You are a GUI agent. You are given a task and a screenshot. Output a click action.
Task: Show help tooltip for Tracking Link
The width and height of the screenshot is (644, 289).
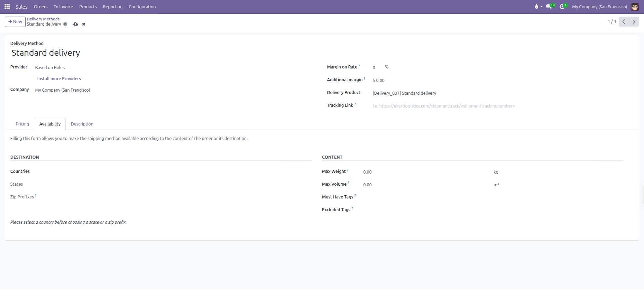(355, 104)
